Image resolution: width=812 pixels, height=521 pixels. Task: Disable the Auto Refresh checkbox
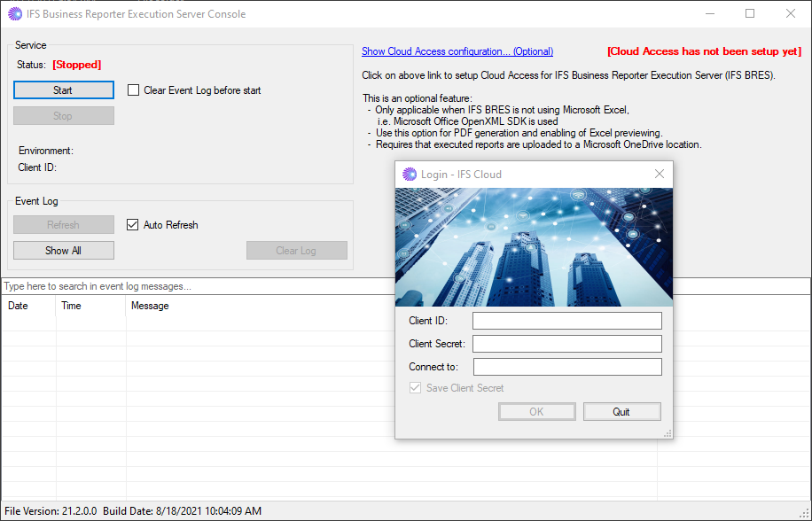tap(132, 224)
